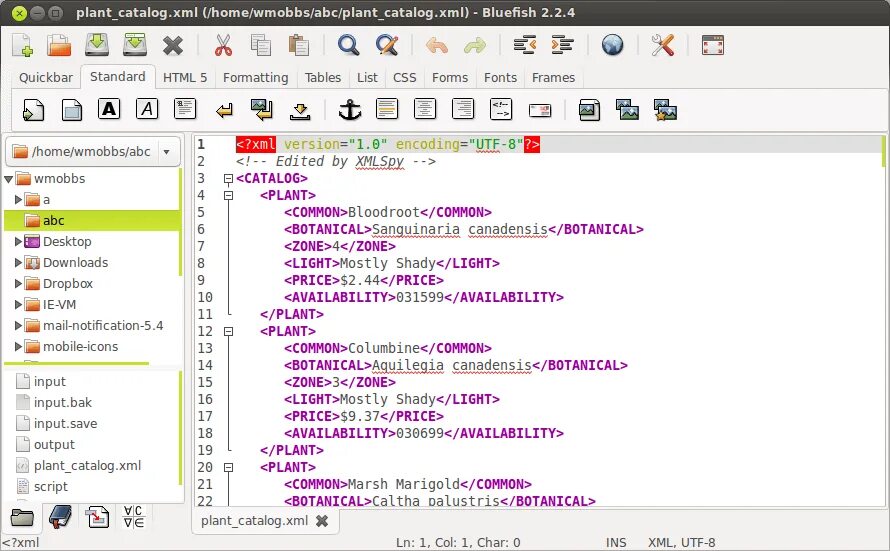The width and height of the screenshot is (890, 551).
Task: Unindent the selected lines
Action: click(525, 45)
